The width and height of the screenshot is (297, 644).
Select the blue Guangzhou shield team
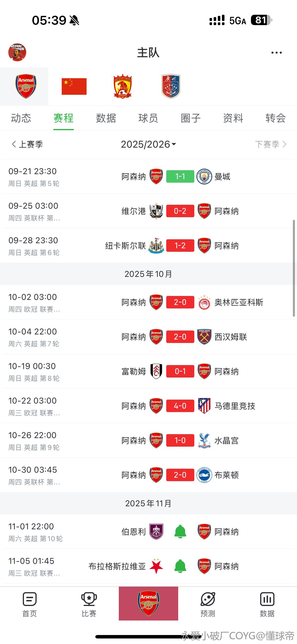171,86
